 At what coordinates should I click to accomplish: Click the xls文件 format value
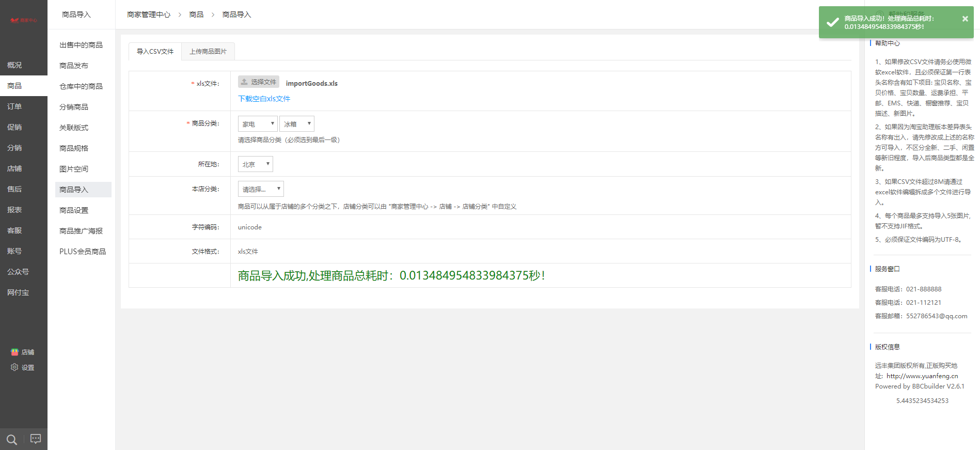tap(248, 252)
